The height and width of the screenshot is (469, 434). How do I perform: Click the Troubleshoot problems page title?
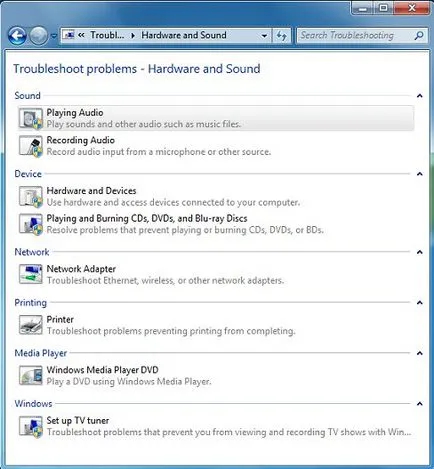point(137,69)
